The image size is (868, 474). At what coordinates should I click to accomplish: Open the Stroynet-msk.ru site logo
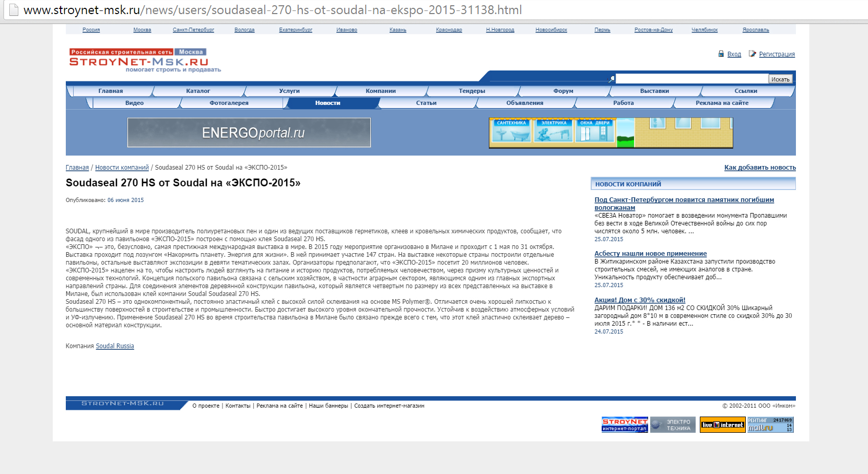pyautogui.click(x=145, y=60)
